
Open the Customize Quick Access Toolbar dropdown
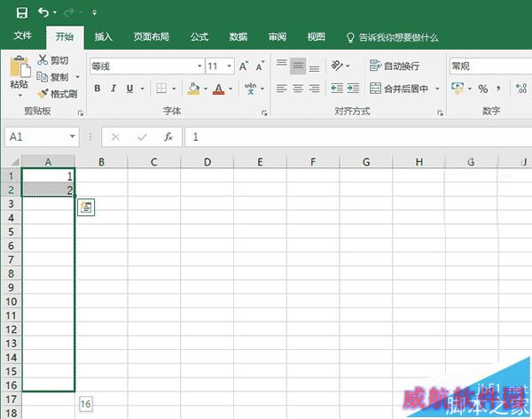coord(95,13)
